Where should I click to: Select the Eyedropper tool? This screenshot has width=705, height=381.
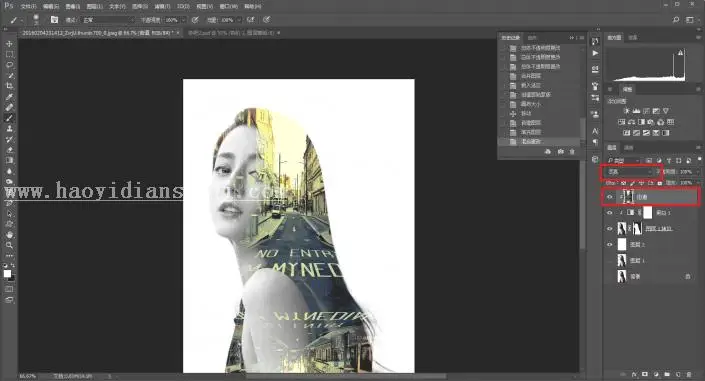(x=9, y=97)
